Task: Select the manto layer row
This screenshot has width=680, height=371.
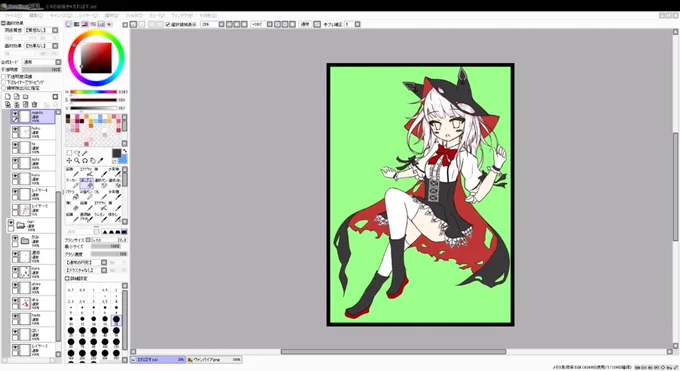Action: [33, 116]
